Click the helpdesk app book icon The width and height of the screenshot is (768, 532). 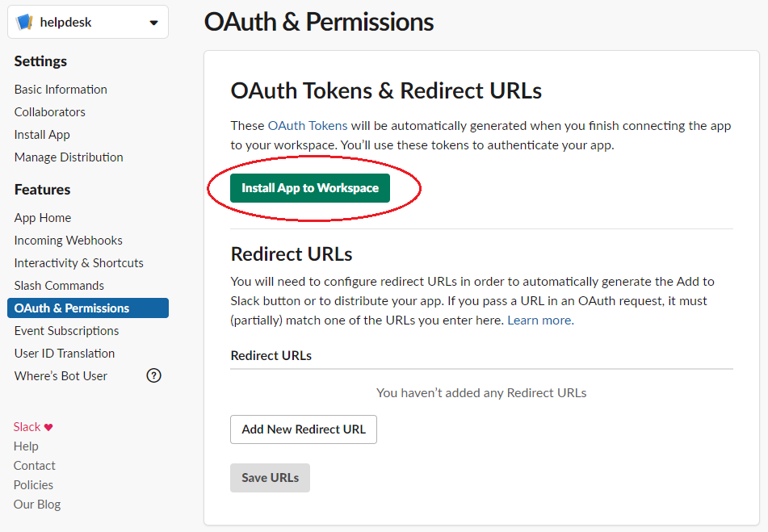(24, 23)
